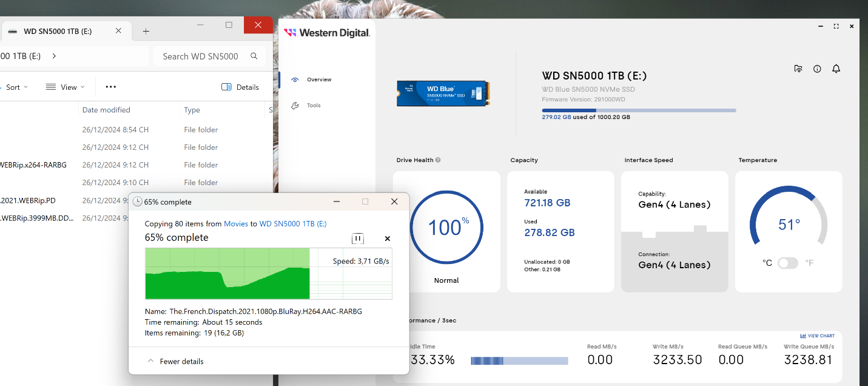Minimize the copy progress dialog
This screenshot has height=386, width=868.
click(336, 201)
